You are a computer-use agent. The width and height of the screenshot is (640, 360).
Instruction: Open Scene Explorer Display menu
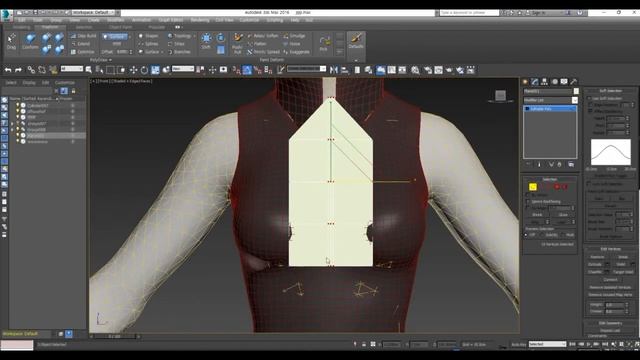[29, 82]
